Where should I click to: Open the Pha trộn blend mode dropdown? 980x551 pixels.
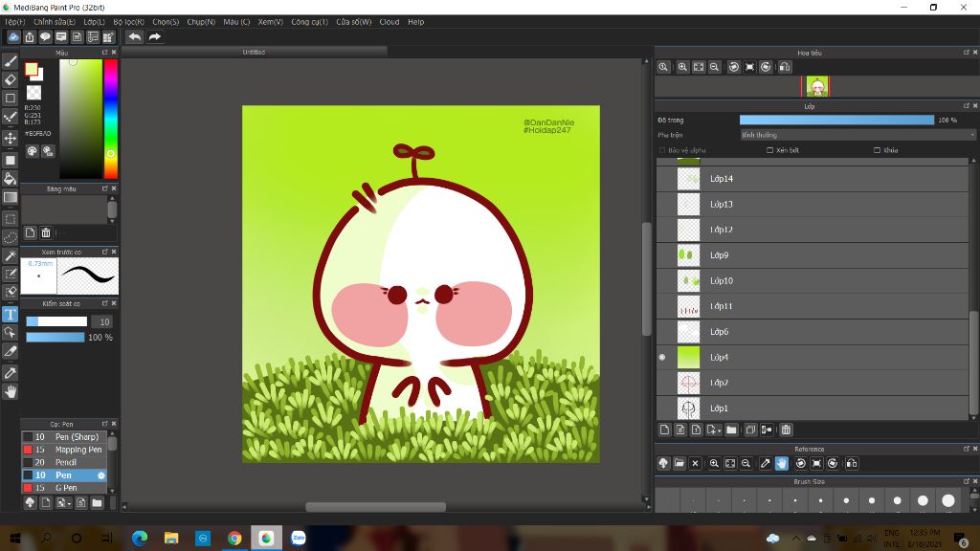857,135
